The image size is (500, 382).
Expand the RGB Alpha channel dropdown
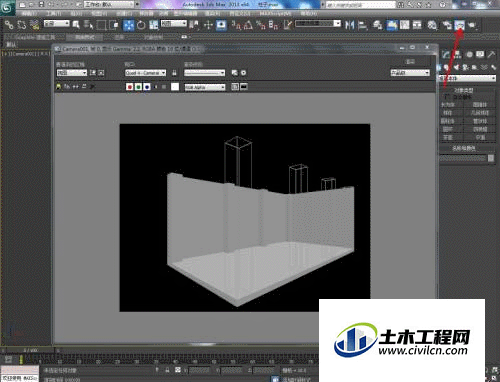point(205,87)
